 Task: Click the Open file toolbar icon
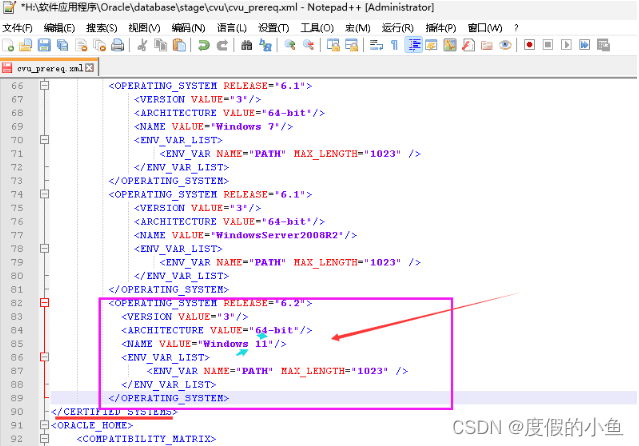pos(25,45)
